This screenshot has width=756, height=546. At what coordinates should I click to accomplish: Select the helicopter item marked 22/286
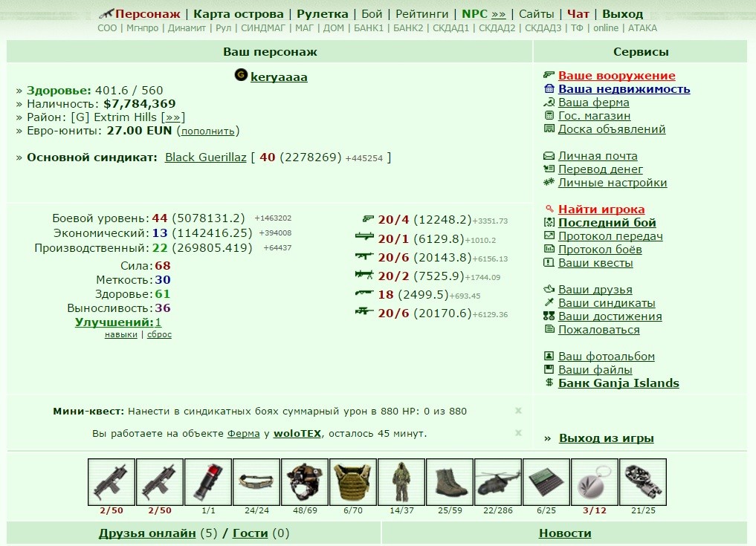[x=498, y=482]
